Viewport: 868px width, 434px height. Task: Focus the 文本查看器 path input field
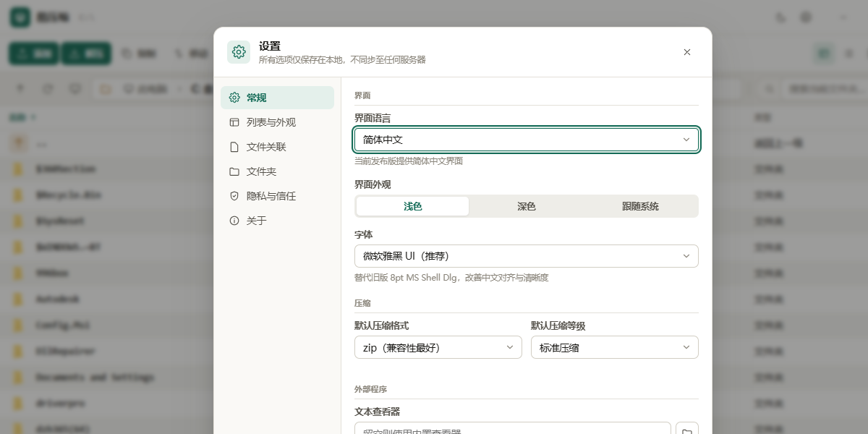click(x=513, y=430)
